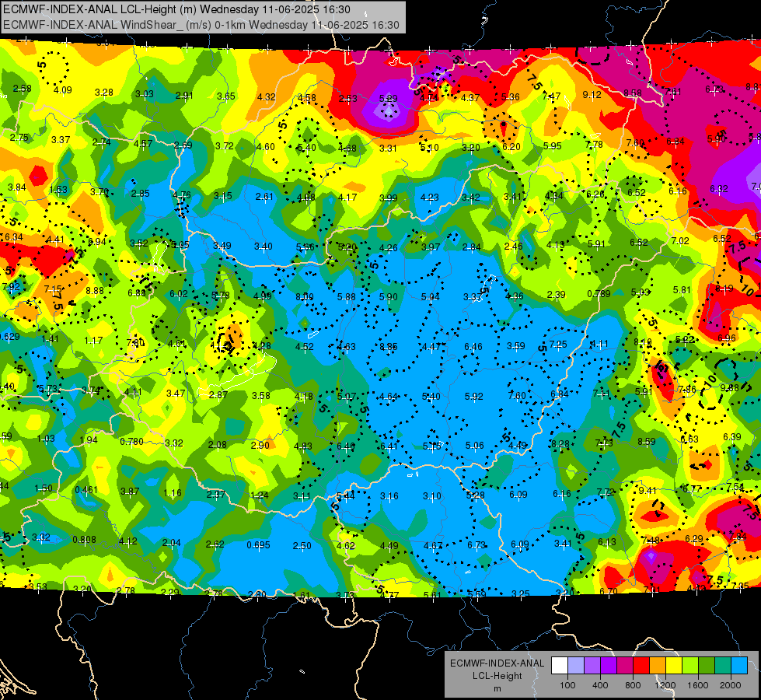Click wind shear value 8.28

pyautogui.click(x=560, y=443)
